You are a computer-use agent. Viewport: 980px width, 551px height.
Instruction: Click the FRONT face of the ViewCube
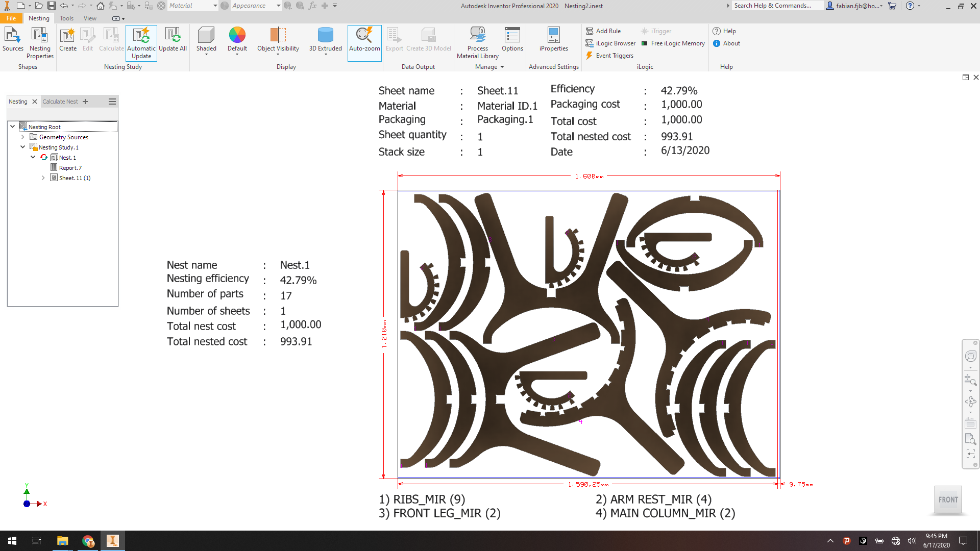(x=948, y=499)
